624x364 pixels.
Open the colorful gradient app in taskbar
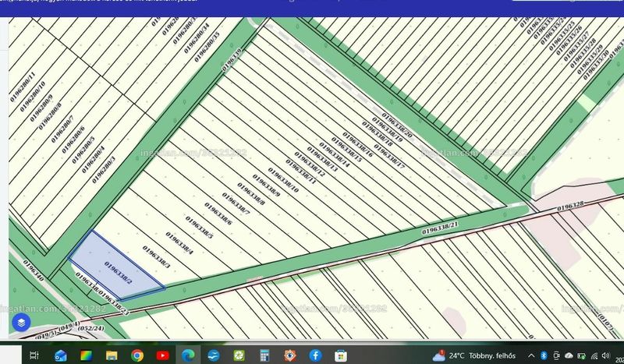click(x=86, y=355)
